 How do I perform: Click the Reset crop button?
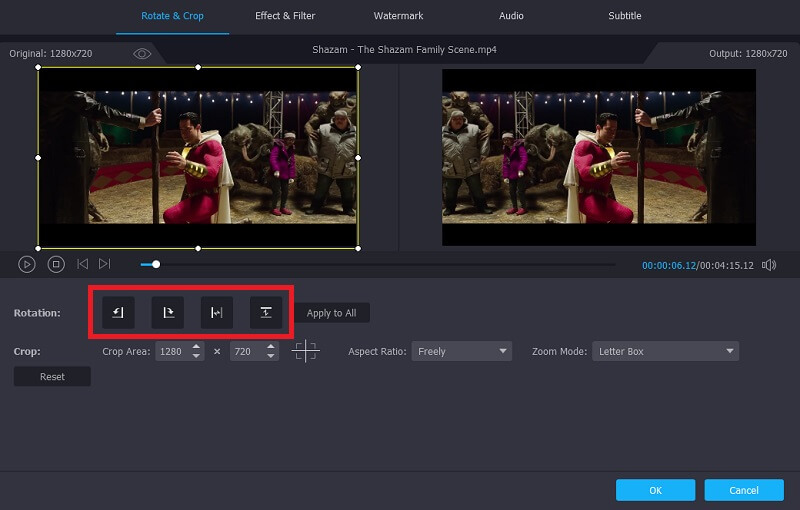pyautogui.click(x=52, y=377)
